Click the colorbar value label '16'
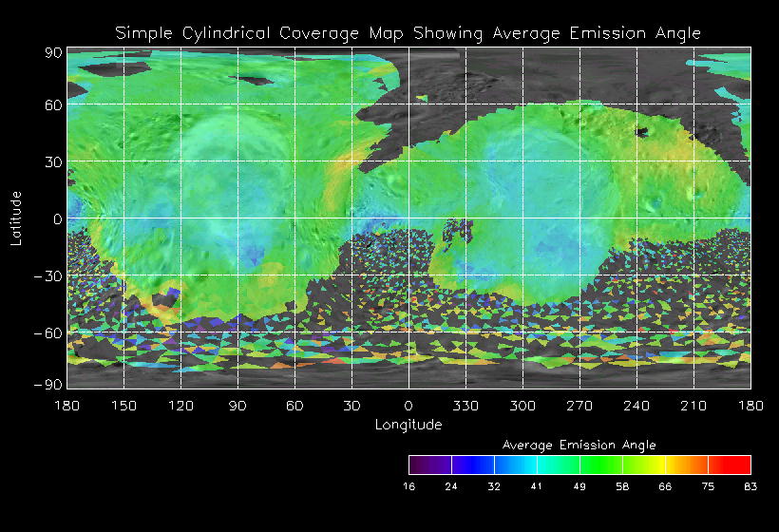This screenshot has width=779, height=532. pyautogui.click(x=408, y=486)
